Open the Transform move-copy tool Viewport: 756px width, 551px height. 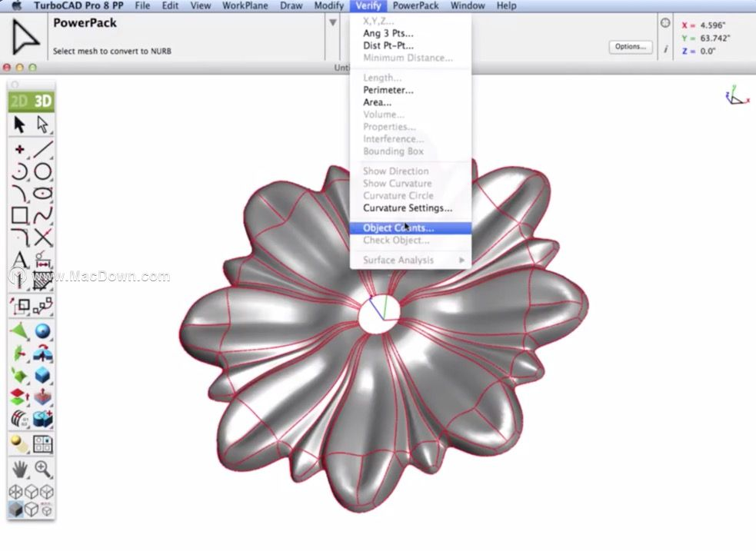pyautogui.click(x=20, y=305)
